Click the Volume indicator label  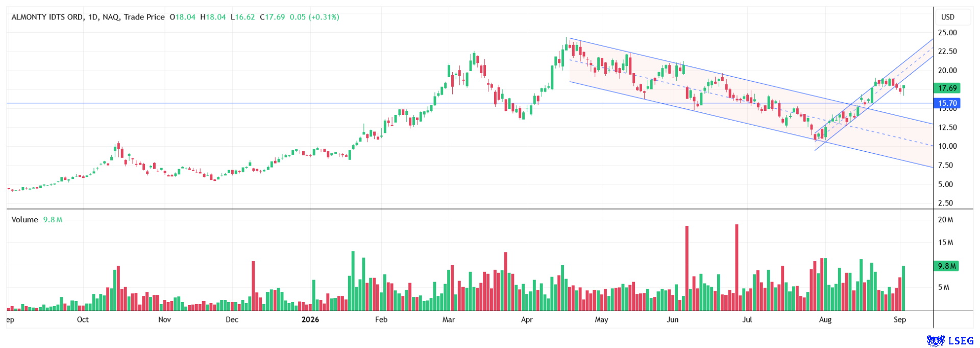[25, 220]
